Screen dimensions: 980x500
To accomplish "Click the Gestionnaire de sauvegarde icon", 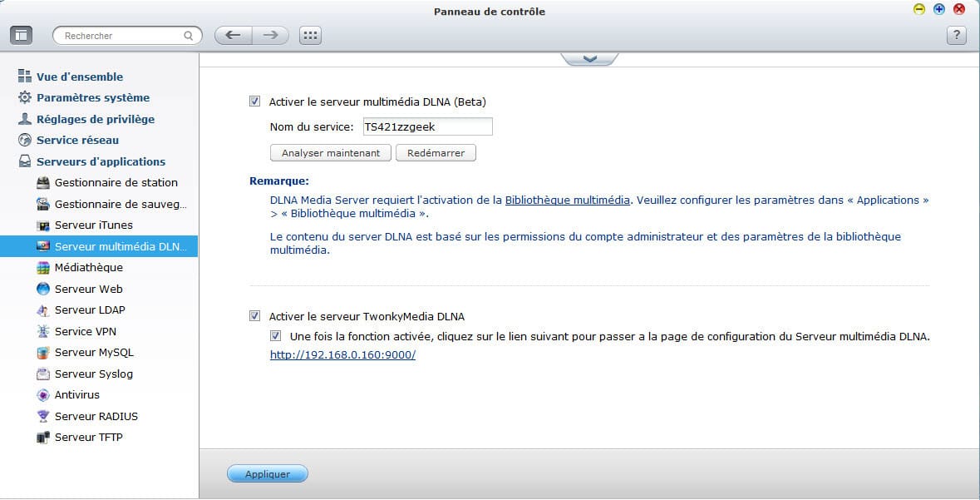I will (x=43, y=204).
